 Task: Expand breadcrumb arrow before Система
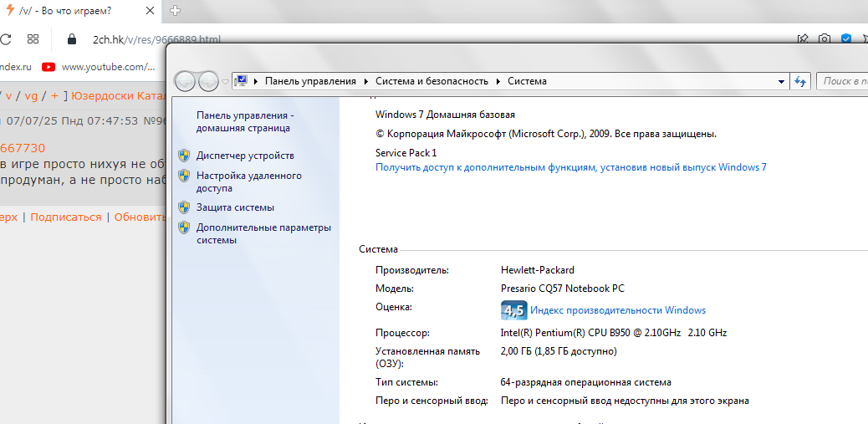[x=498, y=81]
